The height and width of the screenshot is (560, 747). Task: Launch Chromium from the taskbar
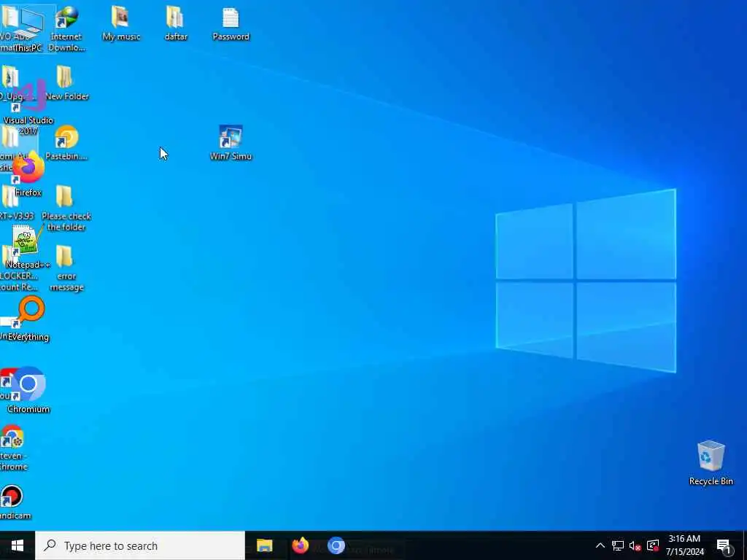(336, 545)
